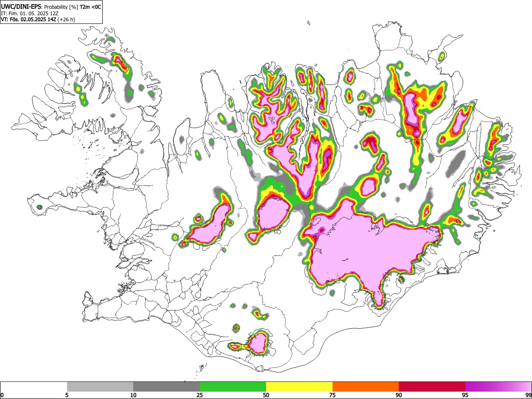Click the 'UWC/DINI-EPS' title text
This screenshot has width=532, height=399.
pos(21,7)
